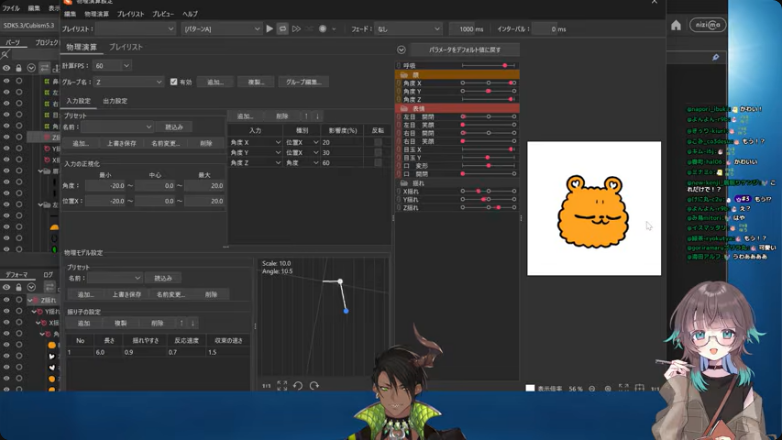Click the グループ編集 button
This screenshot has height=440, width=782.
(x=303, y=82)
